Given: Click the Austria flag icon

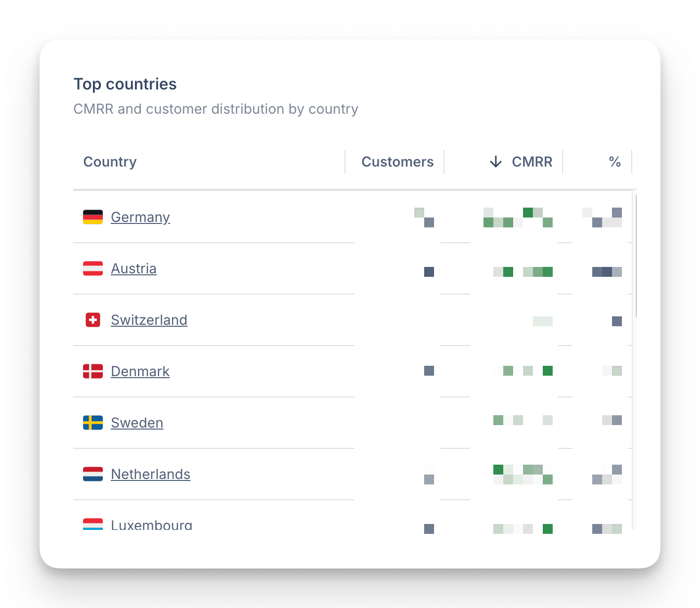Looking at the screenshot, I should [93, 268].
